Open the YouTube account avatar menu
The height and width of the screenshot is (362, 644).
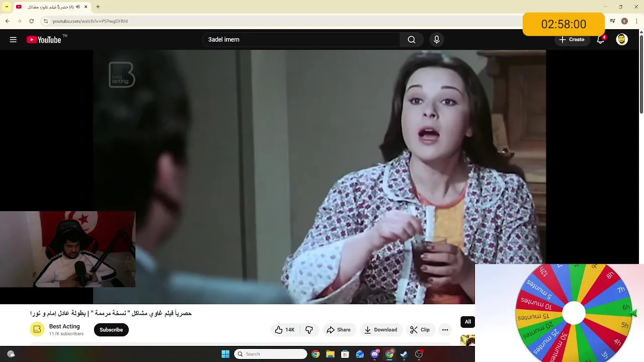tap(622, 40)
